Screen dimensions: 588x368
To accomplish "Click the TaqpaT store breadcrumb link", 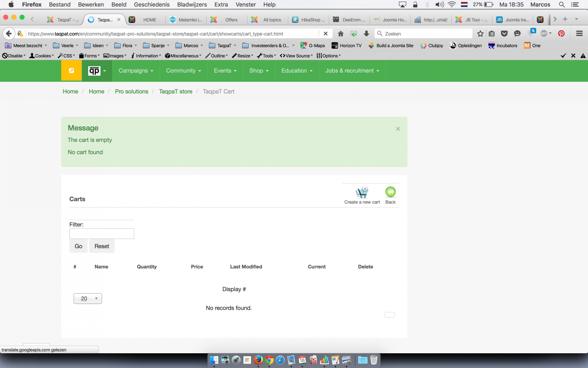I will tap(176, 92).
